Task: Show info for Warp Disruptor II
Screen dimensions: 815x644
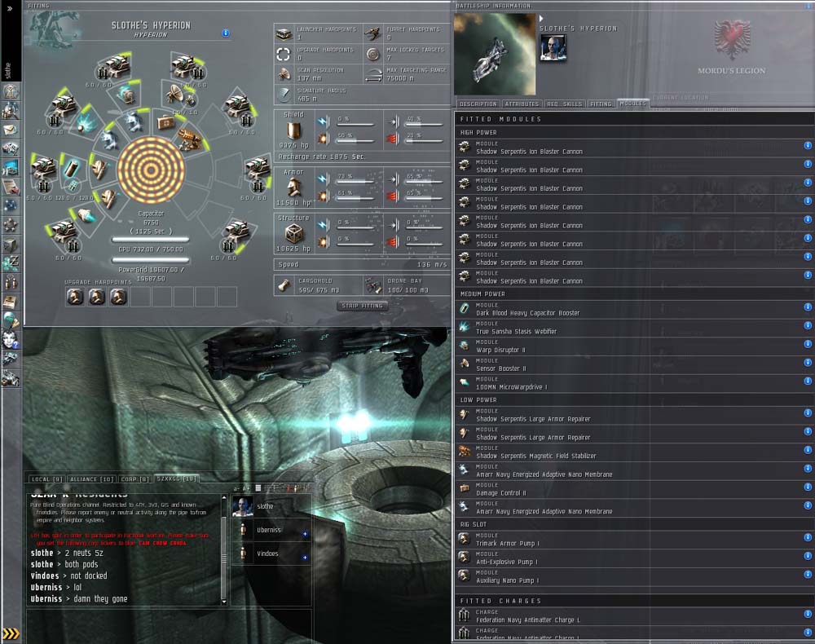Action: click(808, 344)
